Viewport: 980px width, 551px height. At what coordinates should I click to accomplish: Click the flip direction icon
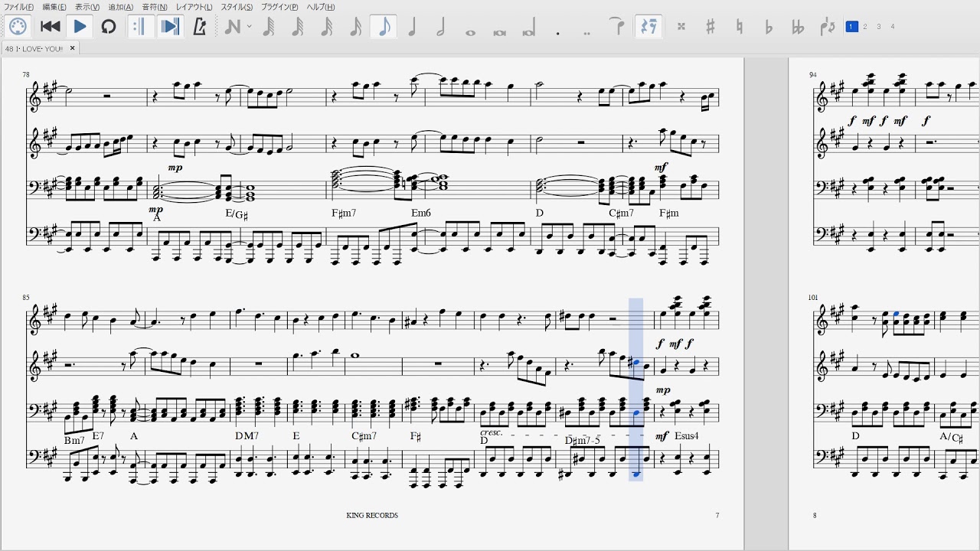coord(827,27)
